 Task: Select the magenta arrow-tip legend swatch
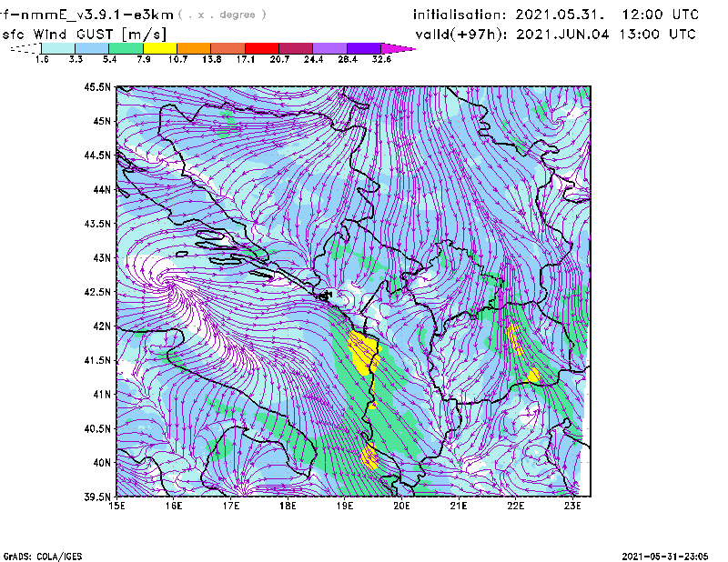[x=396, y=48]
